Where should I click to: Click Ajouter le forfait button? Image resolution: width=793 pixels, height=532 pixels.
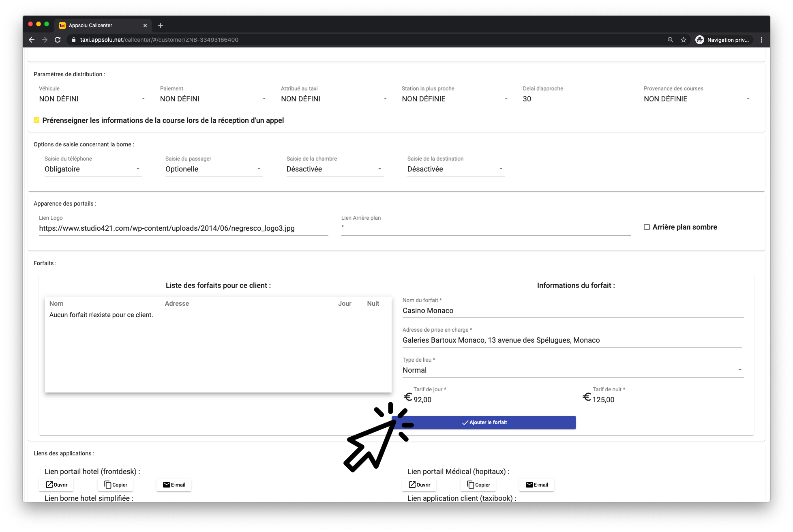[484, 423]
